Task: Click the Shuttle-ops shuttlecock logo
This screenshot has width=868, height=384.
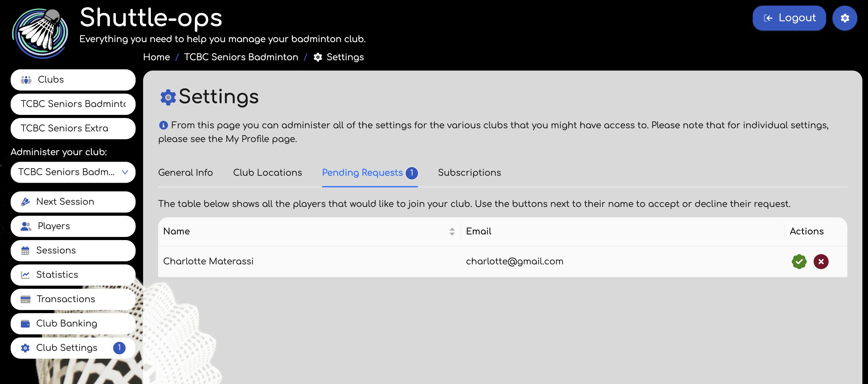Action: 40,33
